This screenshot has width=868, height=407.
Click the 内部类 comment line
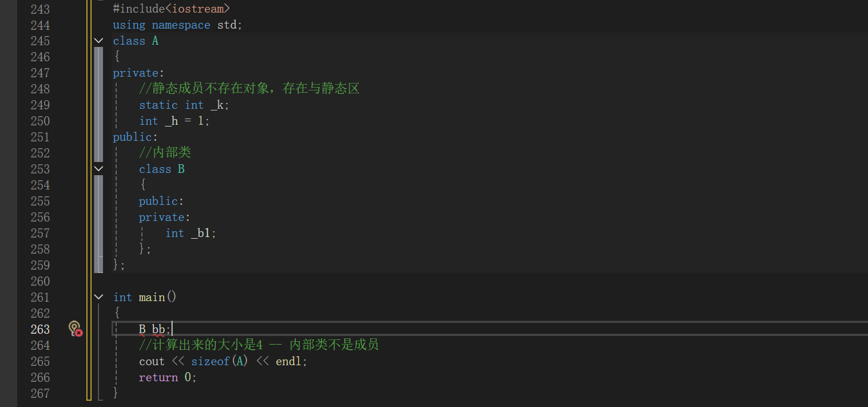165,152
